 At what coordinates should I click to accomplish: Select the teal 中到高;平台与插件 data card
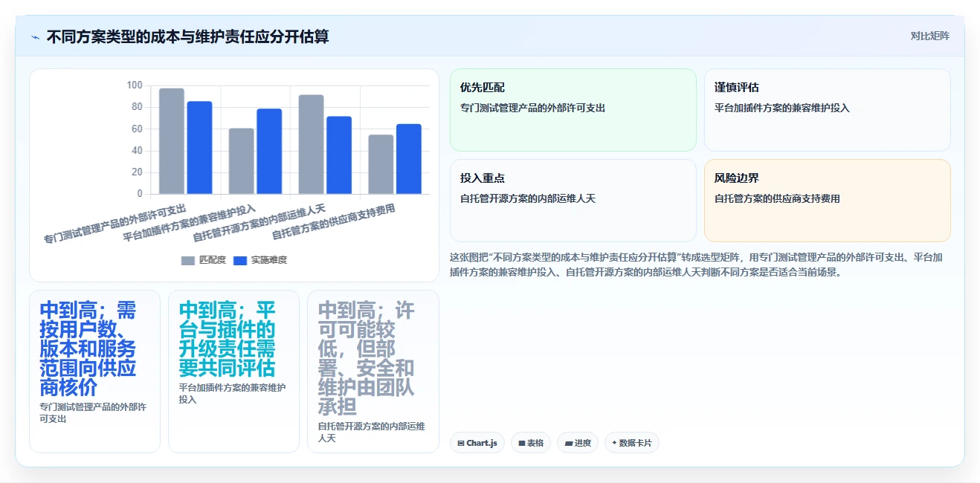[x=233, y=372]
